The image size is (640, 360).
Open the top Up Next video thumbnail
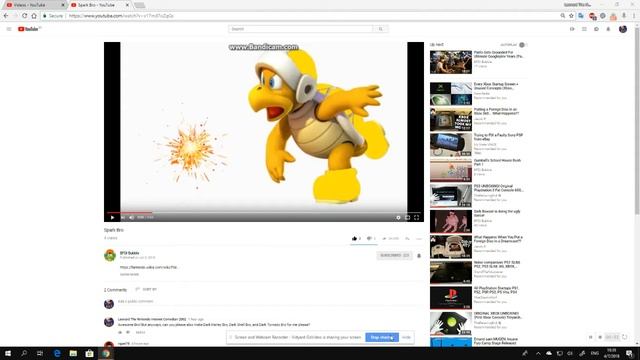coord(451,62)
